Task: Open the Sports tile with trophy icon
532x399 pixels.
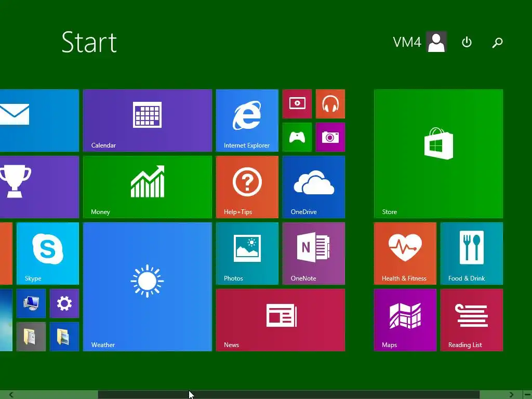Action: coord(39,187)
